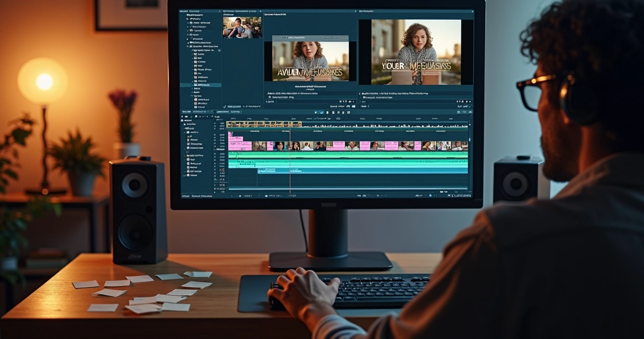
Task: Select the highlighted row in project tree
Action: tap(201, 85)
